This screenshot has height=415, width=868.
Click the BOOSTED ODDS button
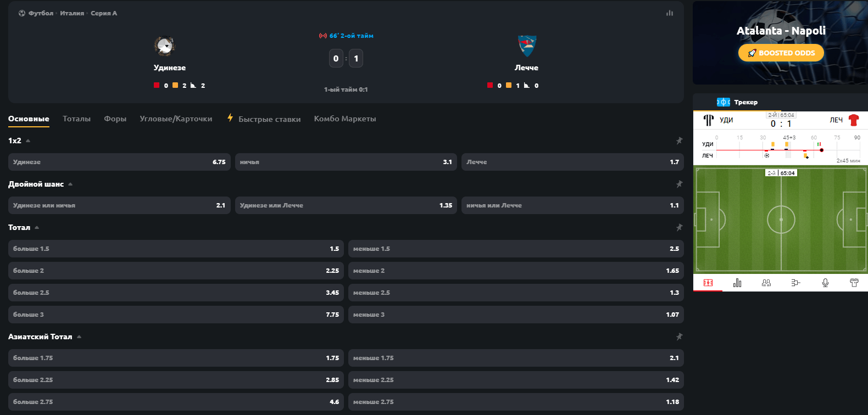[781, 53]
